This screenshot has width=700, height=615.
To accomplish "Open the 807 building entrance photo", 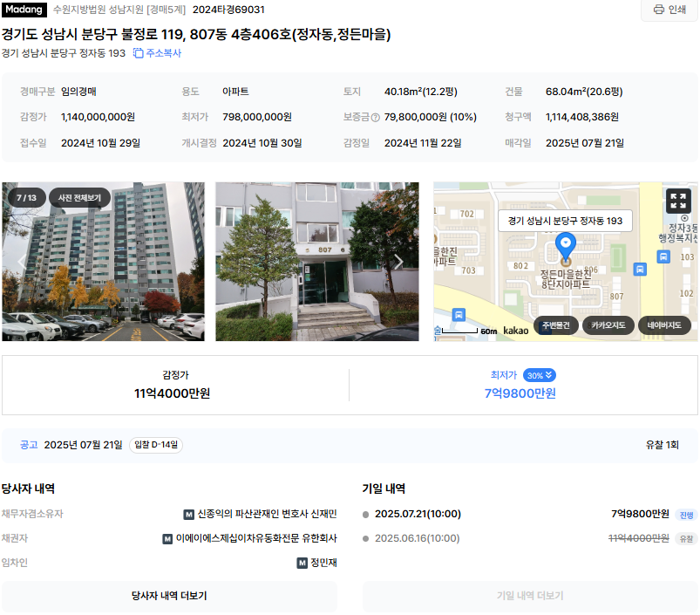I will click(317, 262).
